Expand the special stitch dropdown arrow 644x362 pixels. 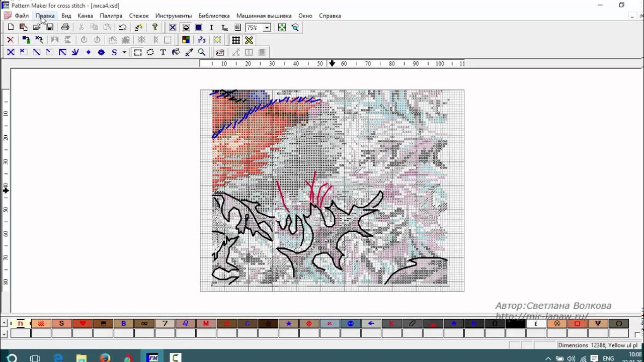[x=124, y=52]
